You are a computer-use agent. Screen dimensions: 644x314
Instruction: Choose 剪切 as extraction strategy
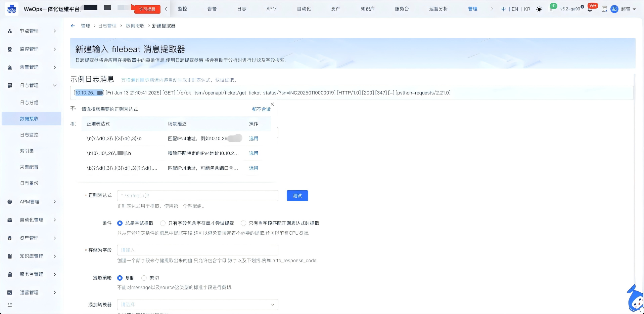[144, 278]
